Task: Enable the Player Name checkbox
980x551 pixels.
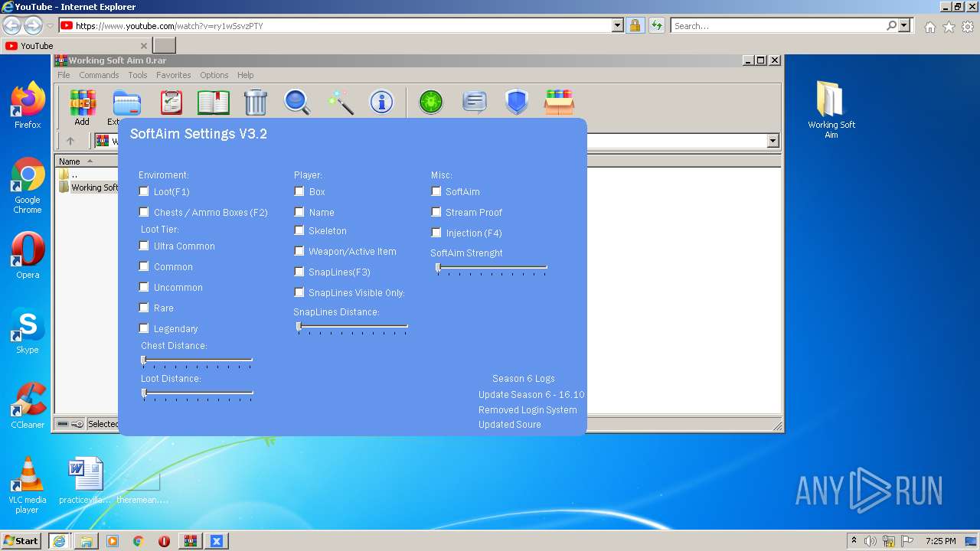Action: point(299,212)
